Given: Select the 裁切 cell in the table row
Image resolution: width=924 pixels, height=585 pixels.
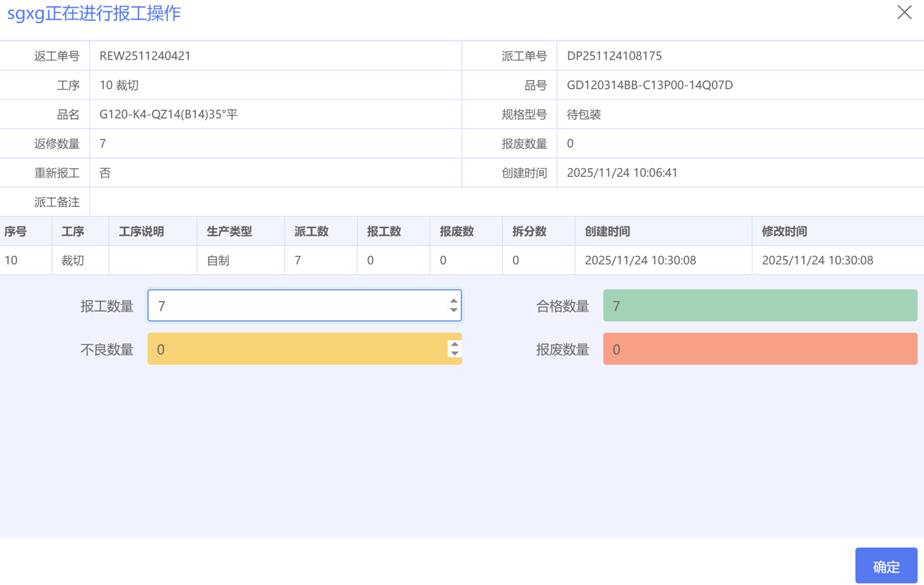Looking at the screenshot, I should tap(73, 260).
